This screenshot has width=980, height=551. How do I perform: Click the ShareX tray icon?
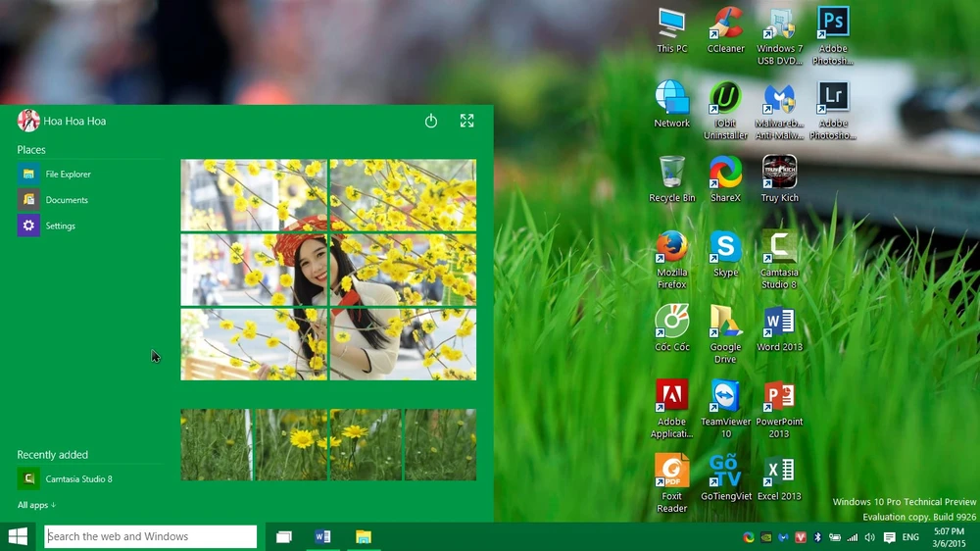pyautogui.click(x=748, y=537)
